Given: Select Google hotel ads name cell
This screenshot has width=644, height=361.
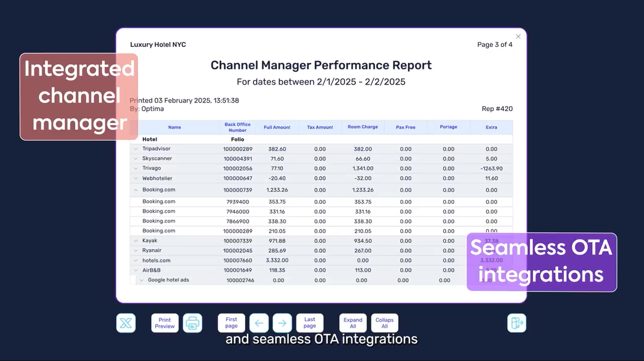Looking at the screenshot, I should pos(169,280).
